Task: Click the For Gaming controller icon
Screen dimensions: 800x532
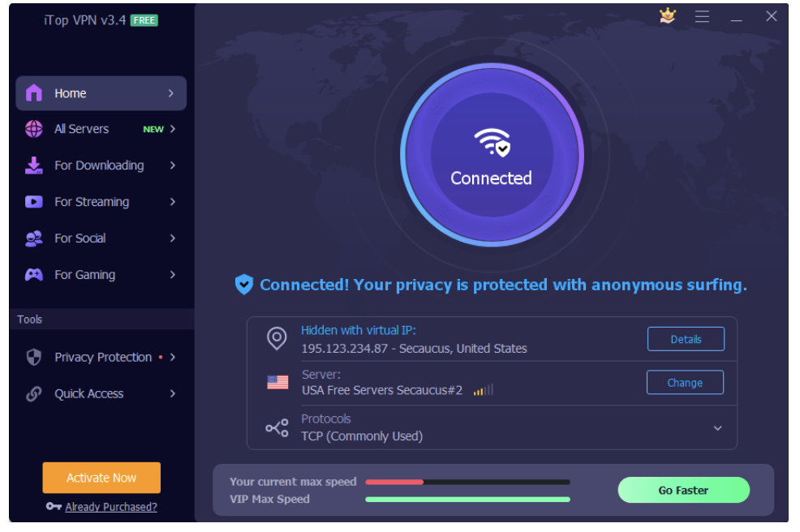Action: (34, 274)
